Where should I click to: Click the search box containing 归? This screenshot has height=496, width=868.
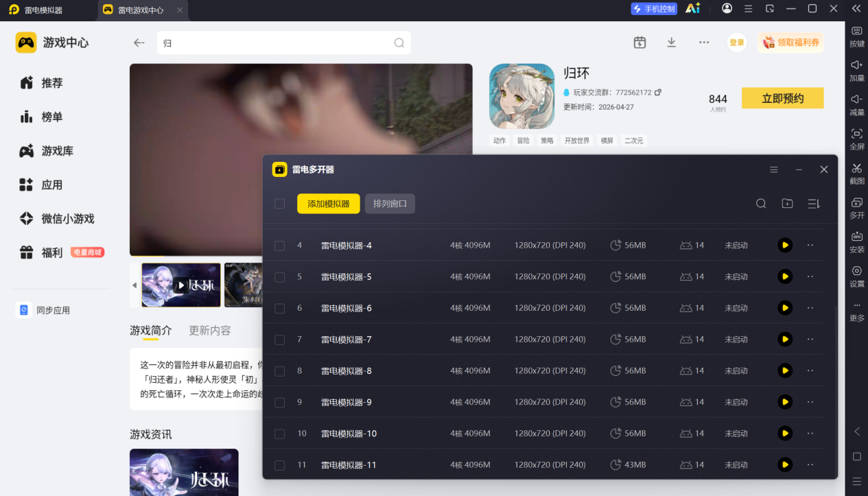283,43
